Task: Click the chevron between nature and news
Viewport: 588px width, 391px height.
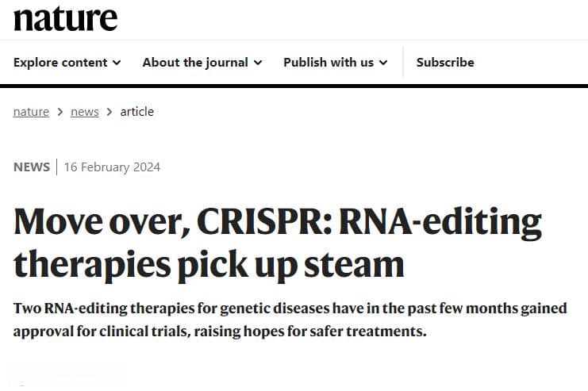Action: [60, 112]
